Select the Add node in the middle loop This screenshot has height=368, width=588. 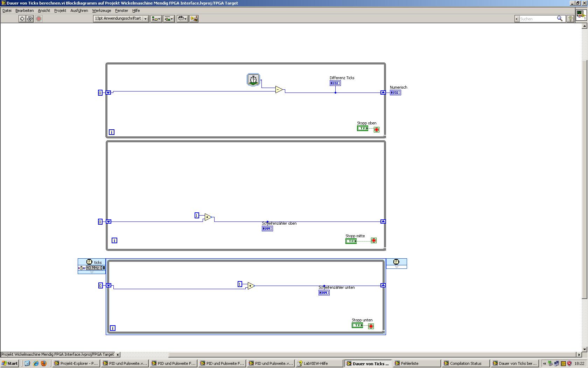(x=208, y=217)
